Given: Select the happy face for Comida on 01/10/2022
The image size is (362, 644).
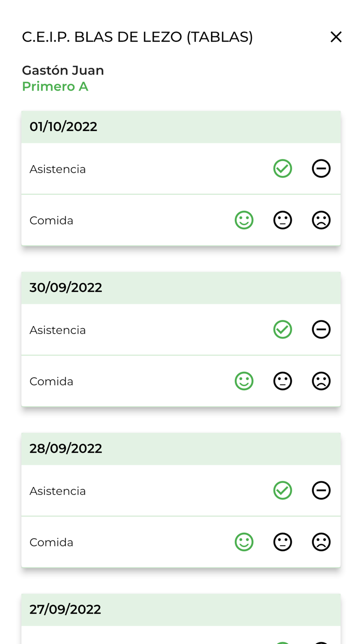Looking at the screenshot, I should [x=244, y=220].
